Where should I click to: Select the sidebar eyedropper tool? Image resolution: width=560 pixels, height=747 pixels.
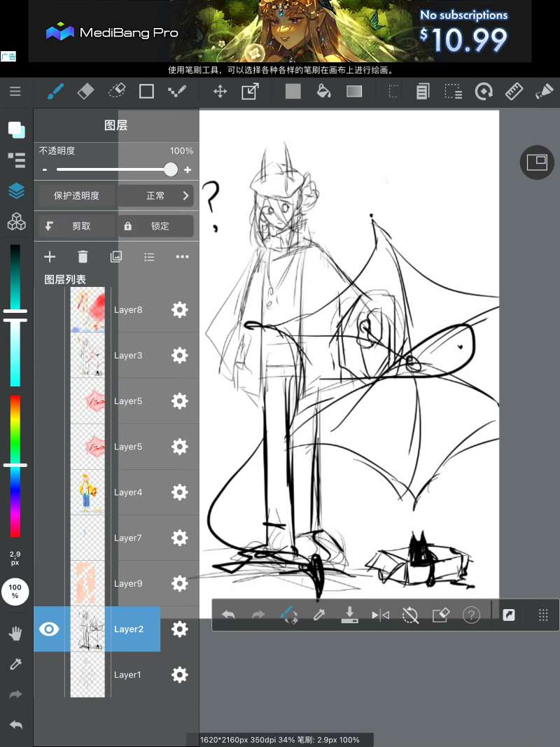click(x=15, y=664)
